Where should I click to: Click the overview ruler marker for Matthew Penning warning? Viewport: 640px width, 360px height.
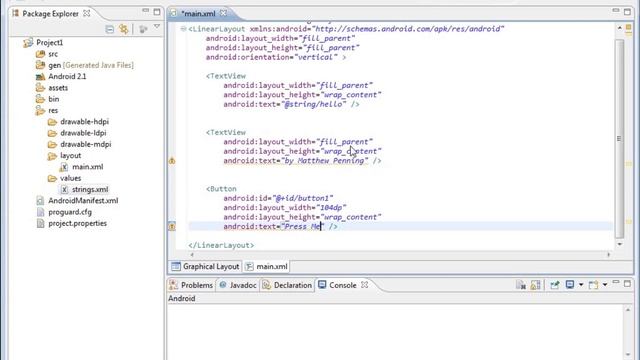[x=629, y=163]
